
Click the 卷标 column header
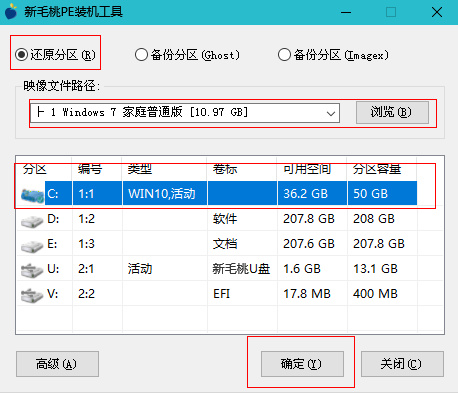(x=225, y=169)
